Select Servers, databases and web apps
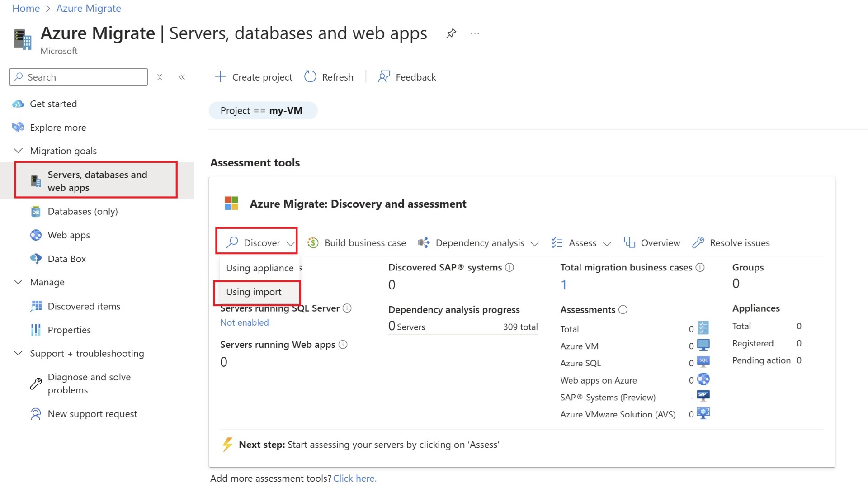 tap(96, 180)
